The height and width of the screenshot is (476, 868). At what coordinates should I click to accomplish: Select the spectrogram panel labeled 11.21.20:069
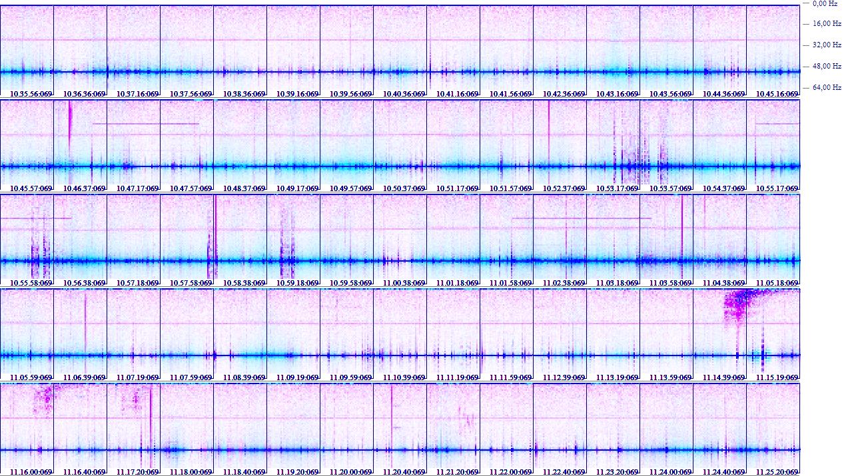[x=453, y=430]
